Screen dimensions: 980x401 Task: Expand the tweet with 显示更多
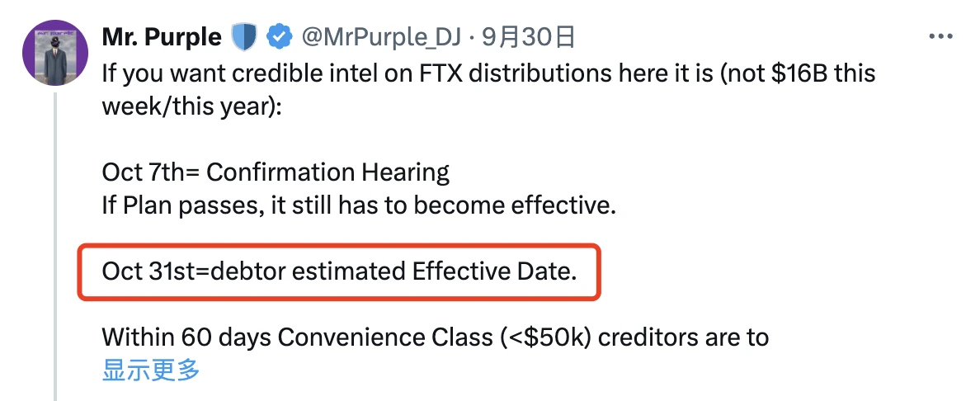(x=151, y=370)
